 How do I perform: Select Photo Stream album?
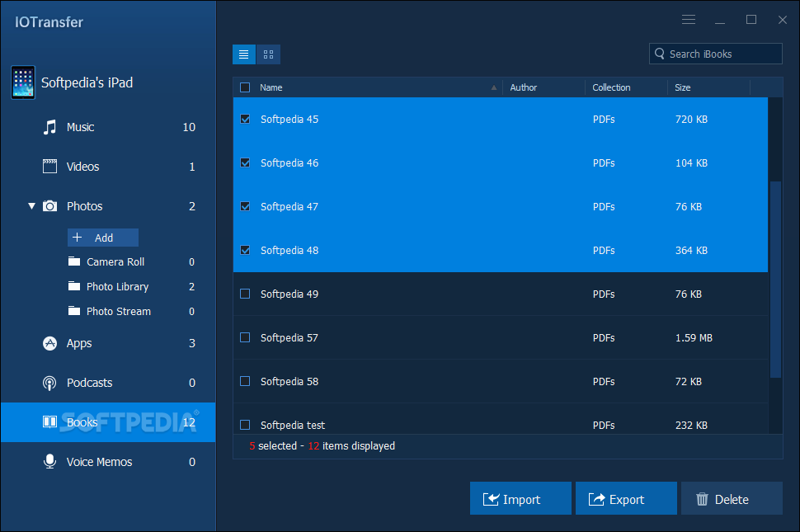coord(119,311)
